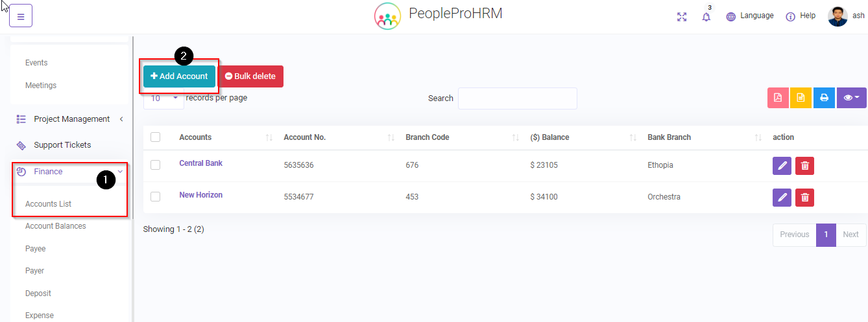
Task: Open the notifications bell icon
Action: (706, 17)
